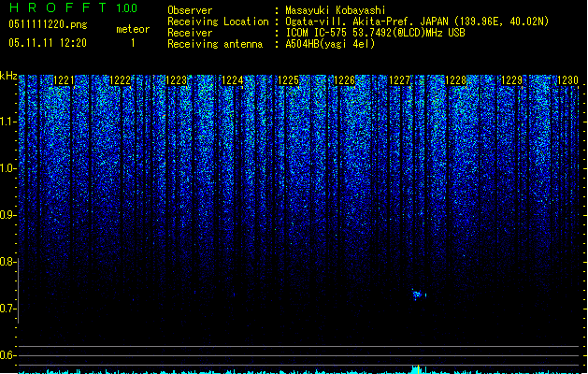The height and width of the screenshot is (374, 588).
Task: Click the 1221 time marker label
Action: pos(65,80)
